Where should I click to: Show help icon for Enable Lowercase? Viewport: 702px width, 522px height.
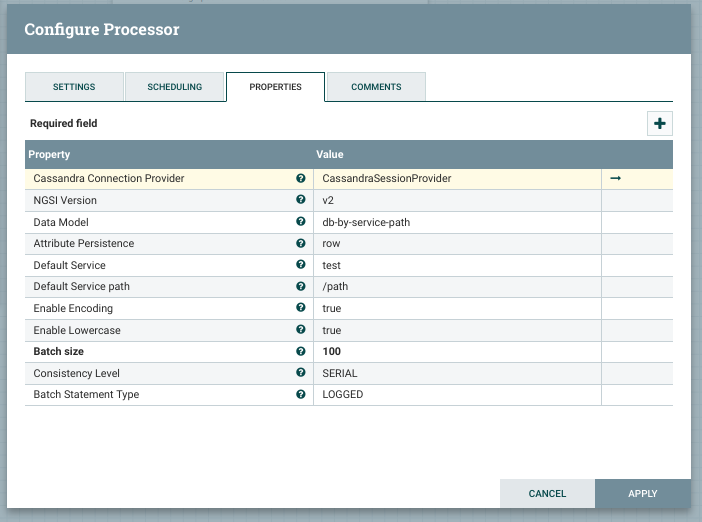click(301, 329)
